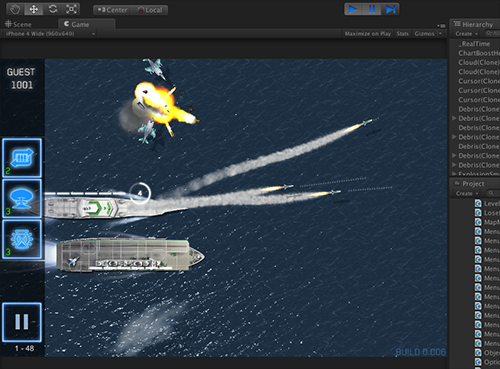Select the Opti asset in Project
500x369 pixels.
tap(491, 362)
